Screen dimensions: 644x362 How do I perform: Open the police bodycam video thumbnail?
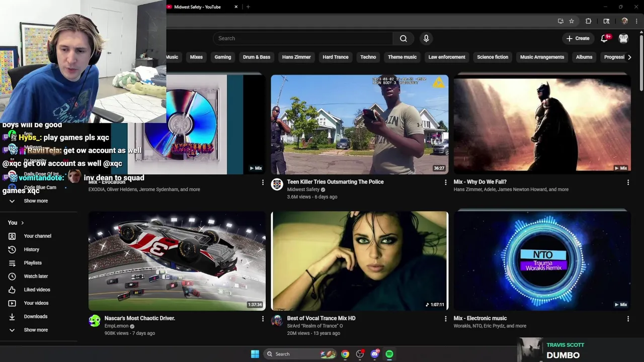359,125
